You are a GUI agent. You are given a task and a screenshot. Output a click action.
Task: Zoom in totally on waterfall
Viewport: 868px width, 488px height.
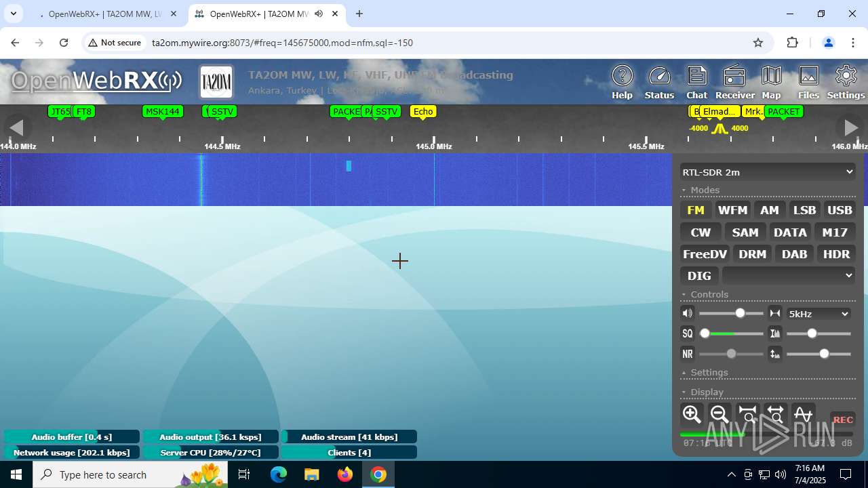pyautogui.click(x=747, y=414)
